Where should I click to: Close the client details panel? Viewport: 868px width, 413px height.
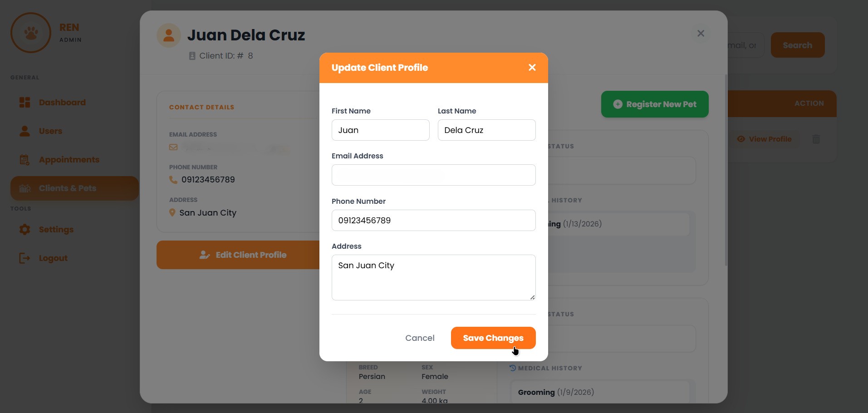point(701,33)
